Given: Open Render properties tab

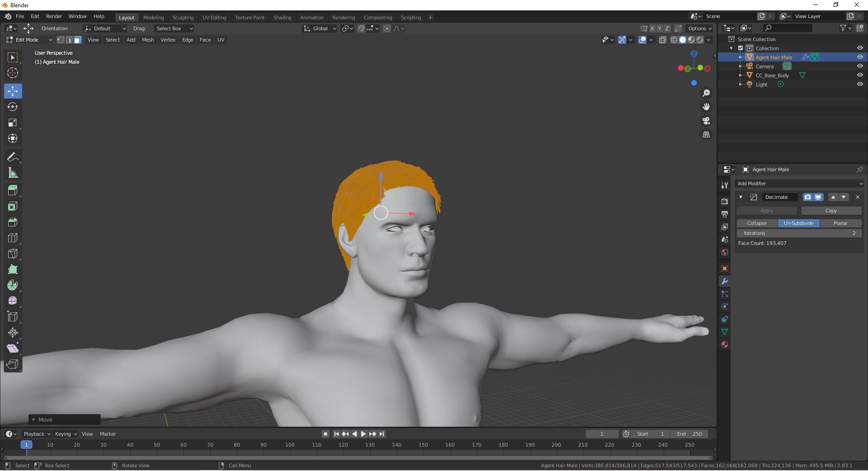Looking at the screenshot, I should [x=725, y=201].
